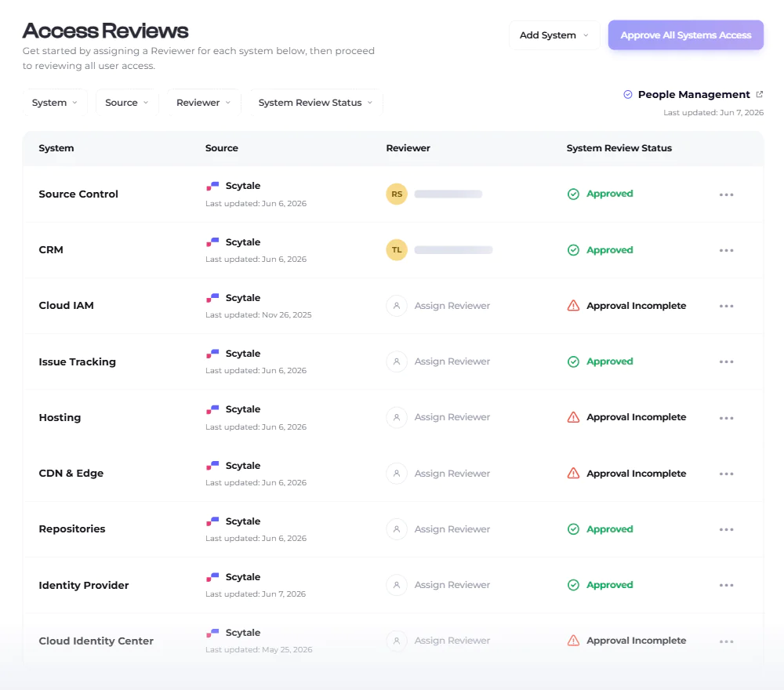Click 'Last updated: May 25, 2026' text

tap(259, 649)
